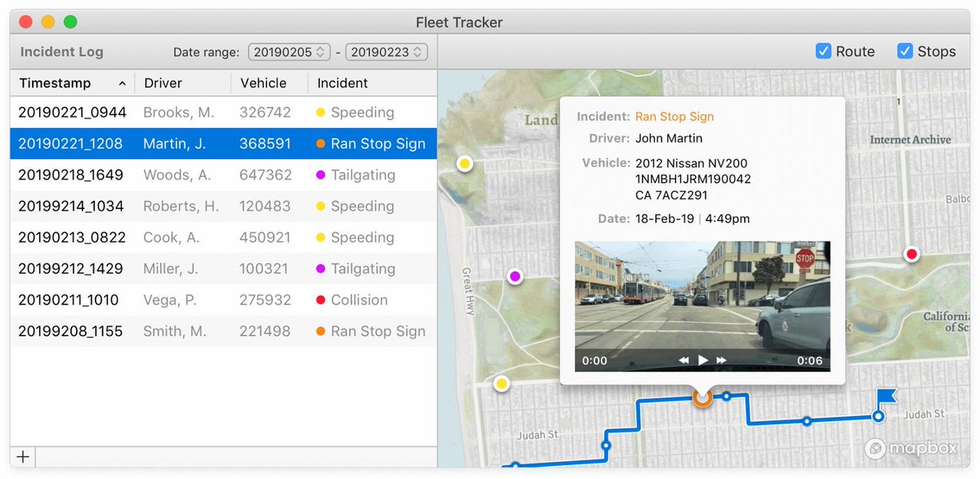Add a new incident with plus button
This screenshot has height=479, width=980.
[x=23, y=457]
